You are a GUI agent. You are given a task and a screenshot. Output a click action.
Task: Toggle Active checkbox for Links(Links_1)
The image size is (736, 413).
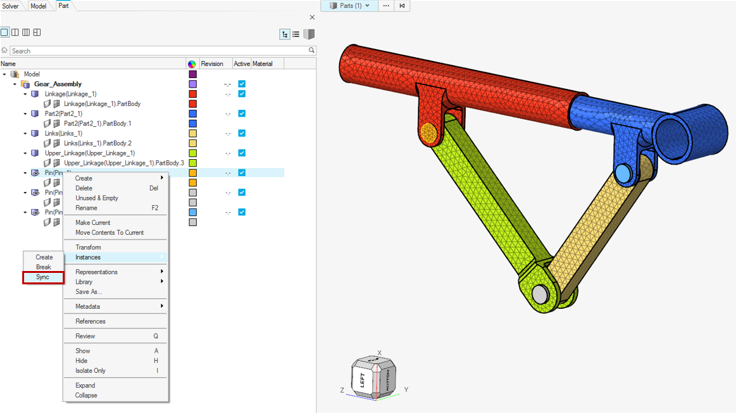pos(242,133)
